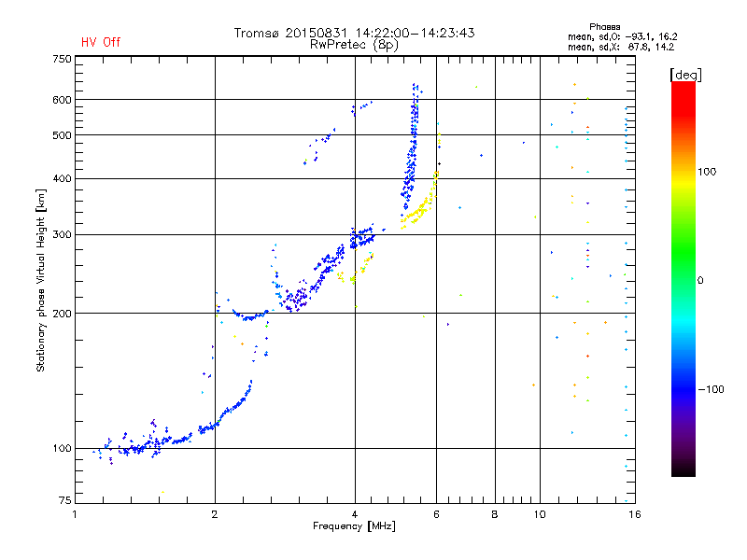Click the x-axis '6' tick label
Screen dimensions: 747x560
436,514
